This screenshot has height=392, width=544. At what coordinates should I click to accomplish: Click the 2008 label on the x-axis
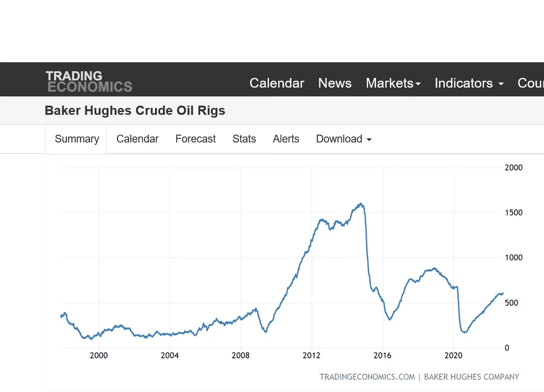(240, 355)
